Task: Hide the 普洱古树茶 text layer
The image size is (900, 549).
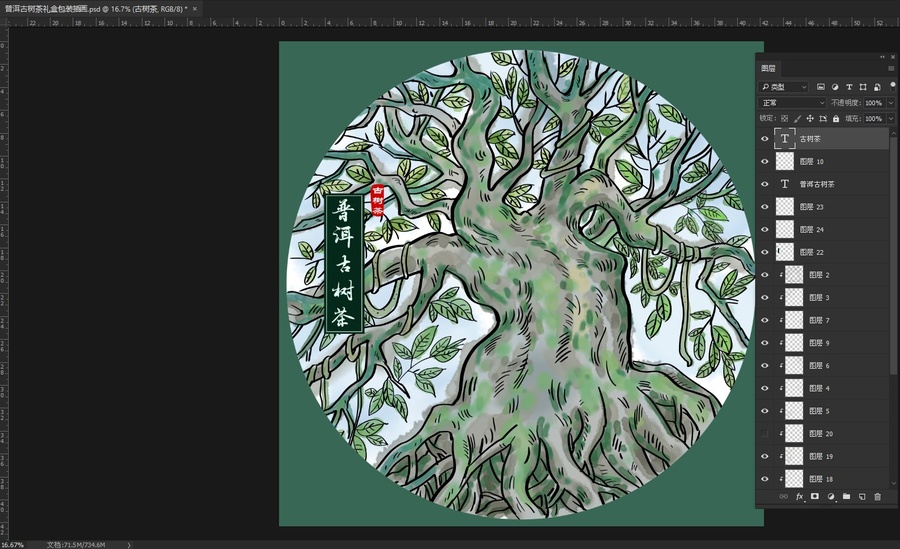Action: tap(765, 184)
